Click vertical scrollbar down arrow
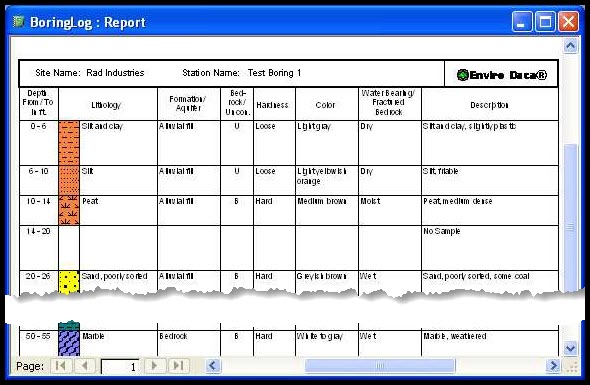Screen dimensions: 590x385 click(x=570, y=348)
